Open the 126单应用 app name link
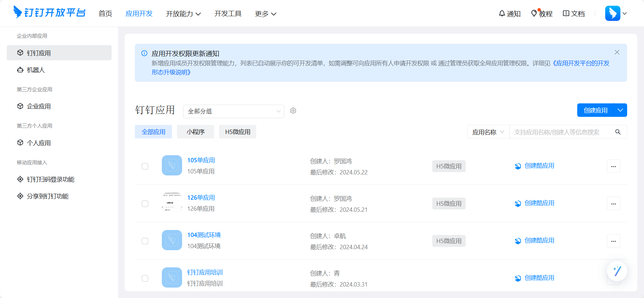The width and height of the screenshot is (644, 298). tap(201, 198)
